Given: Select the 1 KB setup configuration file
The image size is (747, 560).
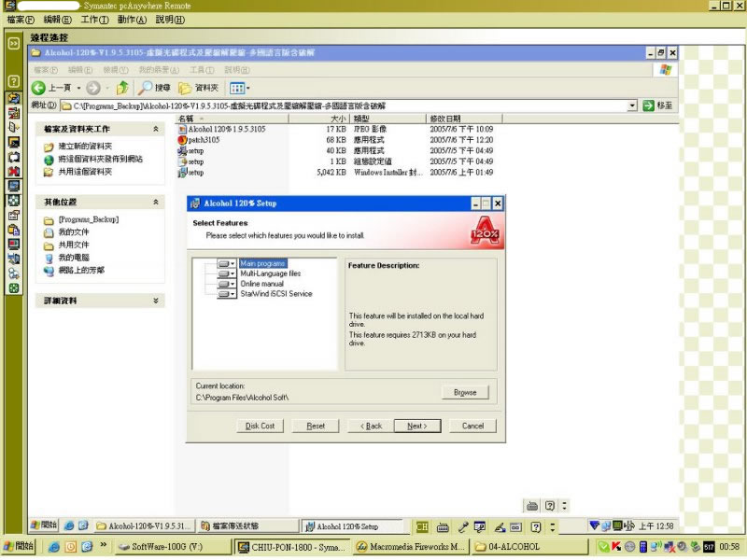Looking at the screenshot, I should point(191,161).
